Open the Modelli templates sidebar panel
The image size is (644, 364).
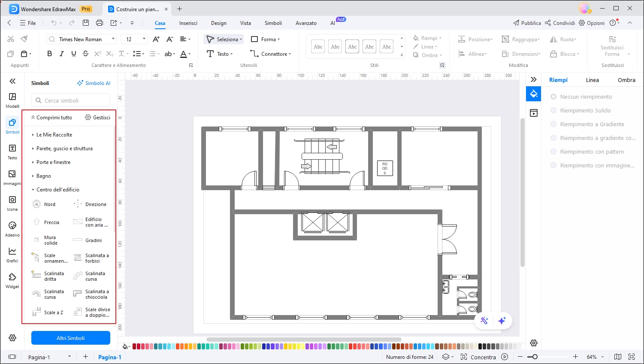coord(12,100)
